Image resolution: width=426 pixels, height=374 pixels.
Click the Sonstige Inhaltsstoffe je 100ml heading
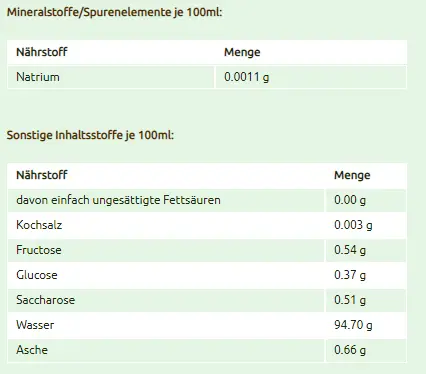click(x=90, y=135)
